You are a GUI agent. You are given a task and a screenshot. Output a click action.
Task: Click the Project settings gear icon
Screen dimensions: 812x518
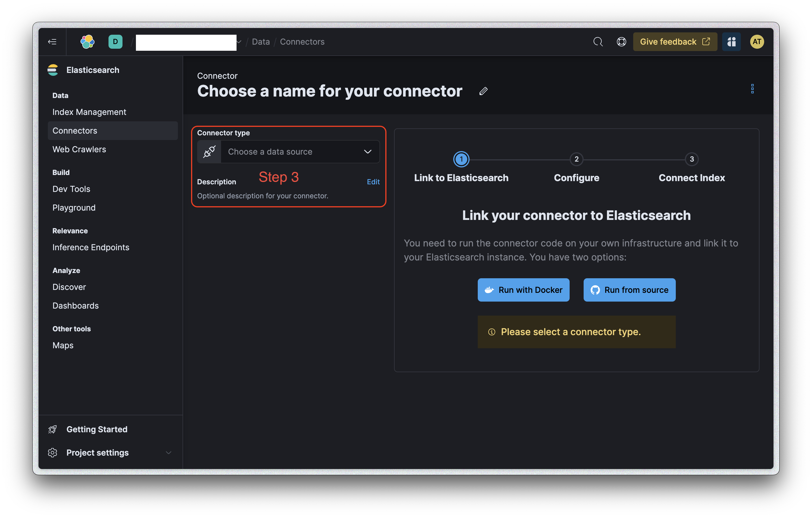52,453
